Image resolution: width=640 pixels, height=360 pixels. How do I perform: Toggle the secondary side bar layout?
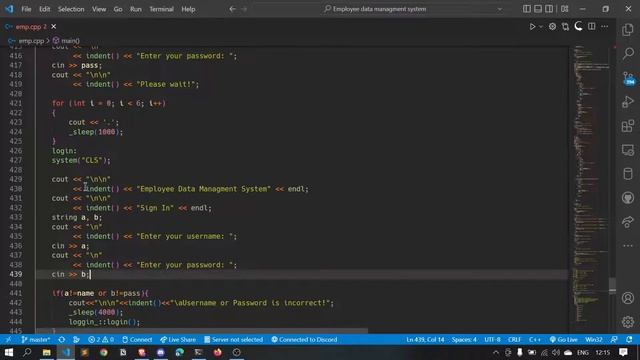pyautogui.click(x=549, y=9)
